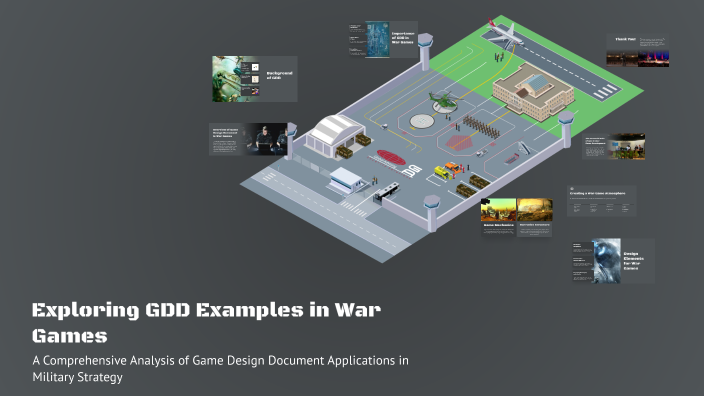Screen dimensions: 704x396
Task: Click the Exploring GDD Examples in War Games title
Action: tap(207, 322)
